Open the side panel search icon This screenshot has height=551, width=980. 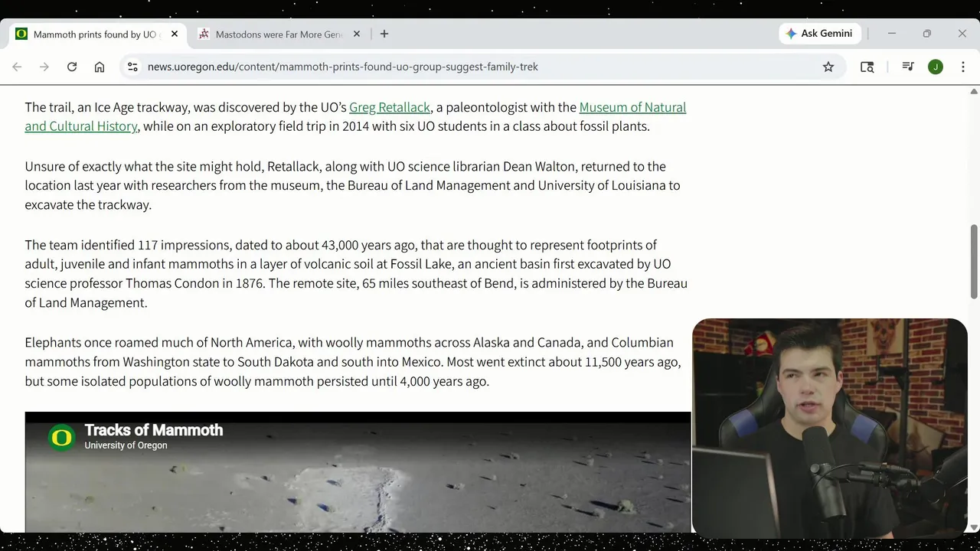click(x=867, y=67)
